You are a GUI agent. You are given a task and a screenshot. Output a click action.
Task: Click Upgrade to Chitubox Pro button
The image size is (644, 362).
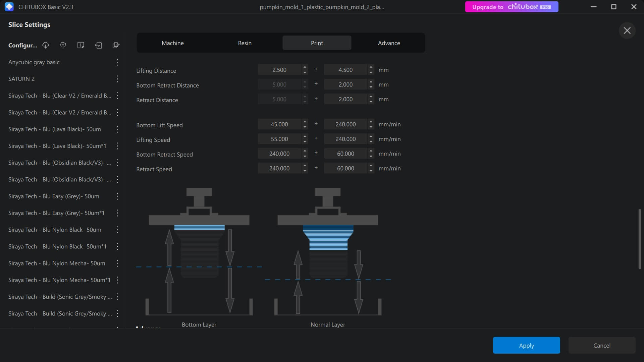[512, 7]
